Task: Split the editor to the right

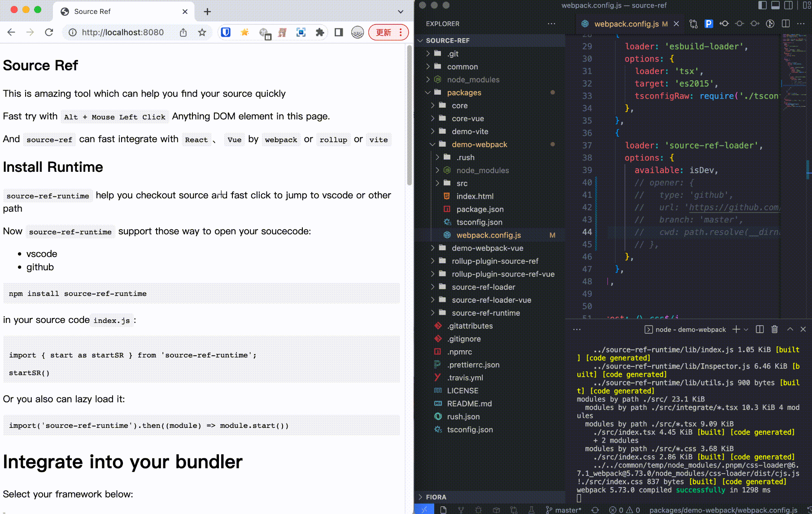Action: coord(786,24)
